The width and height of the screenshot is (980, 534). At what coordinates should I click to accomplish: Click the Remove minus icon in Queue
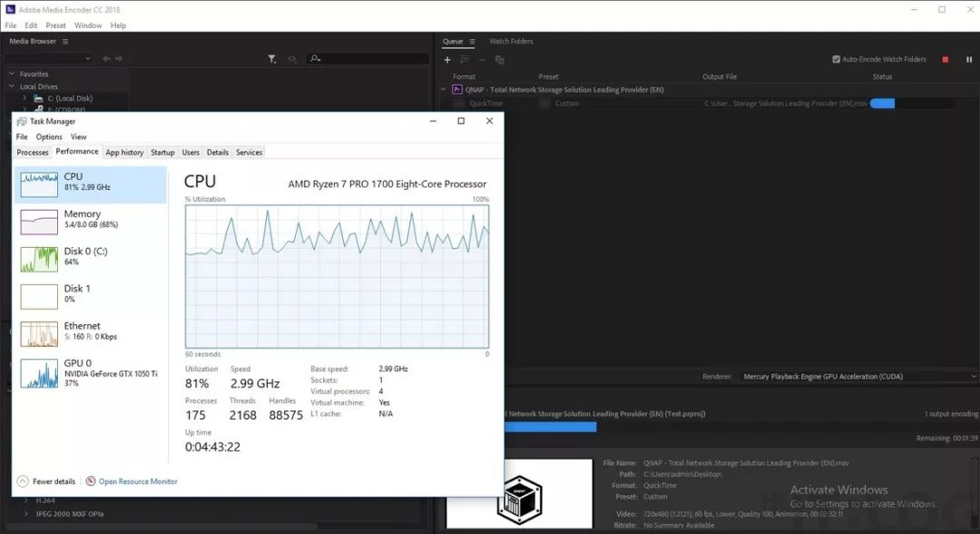click(482, 59)
